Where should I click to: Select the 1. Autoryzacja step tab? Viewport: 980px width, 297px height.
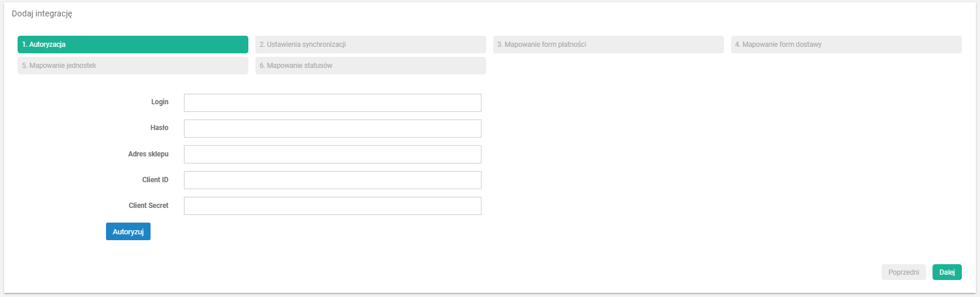[133, 45]
